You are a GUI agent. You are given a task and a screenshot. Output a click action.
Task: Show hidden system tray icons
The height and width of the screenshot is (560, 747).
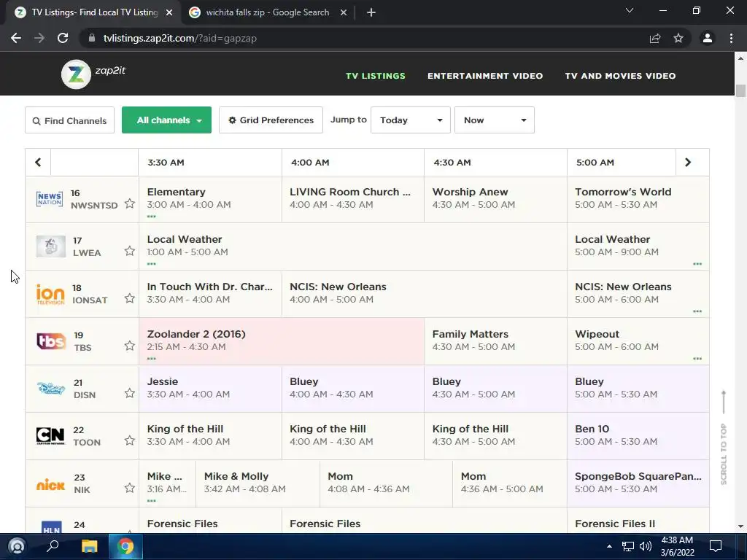pos(609,546)
